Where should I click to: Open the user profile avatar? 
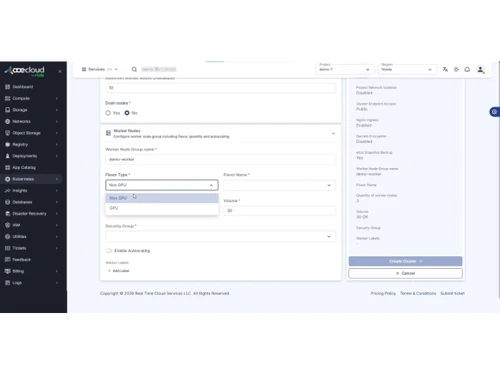click(x=480, y=69)
